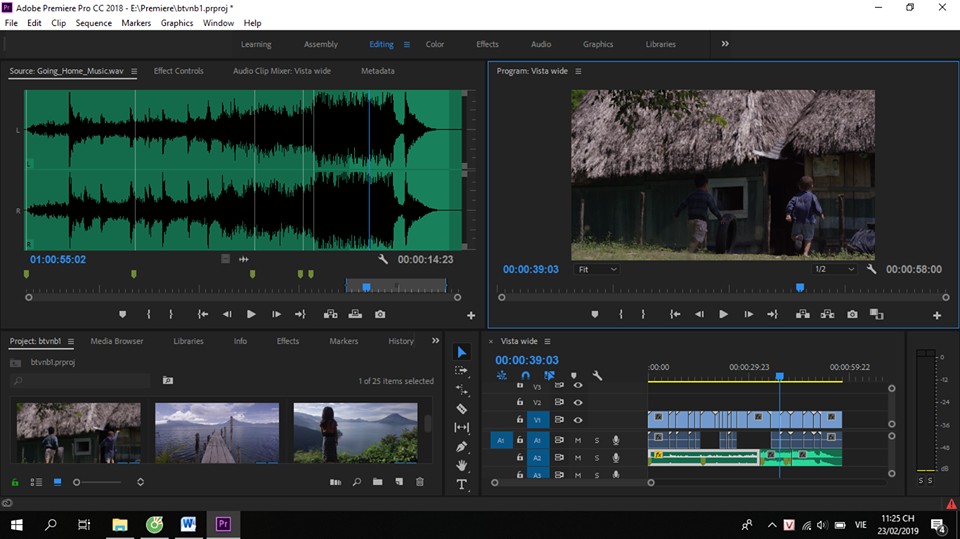
Task: Delete selected item with trash icon
Action: point(420,482)
